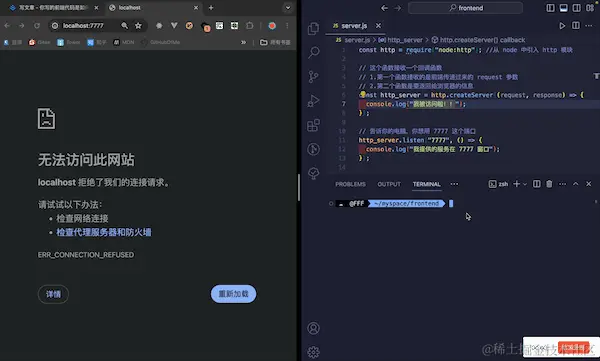Image resolution: width=600 pixels, height=361 pixels.
Task: Click the zoom magnifier in Chrome address bar
Action: [124, 26]
